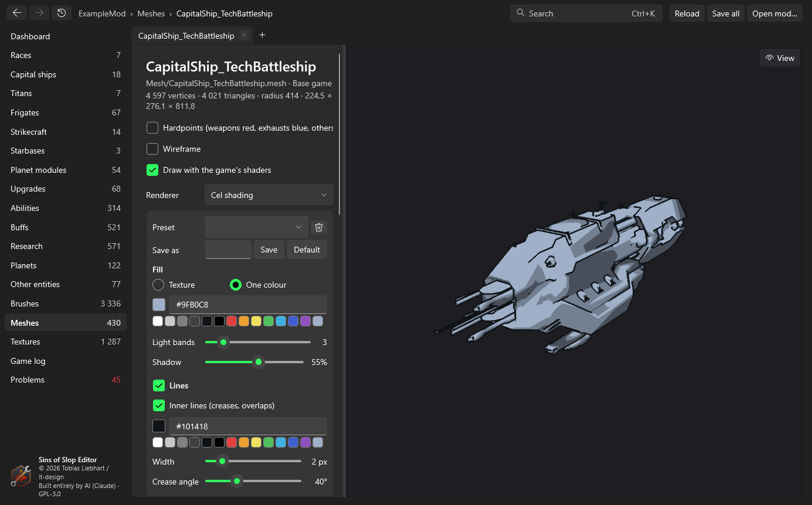Open the Problems sidebar section

[x=65, y=380]
